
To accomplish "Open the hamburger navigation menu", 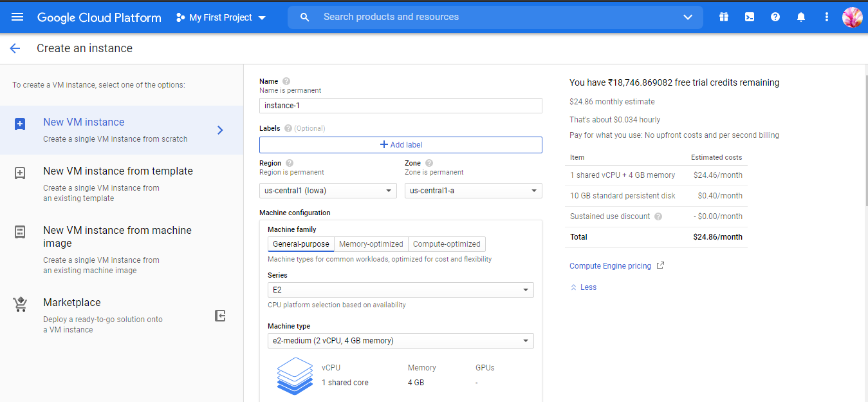I will click(17, 17).
